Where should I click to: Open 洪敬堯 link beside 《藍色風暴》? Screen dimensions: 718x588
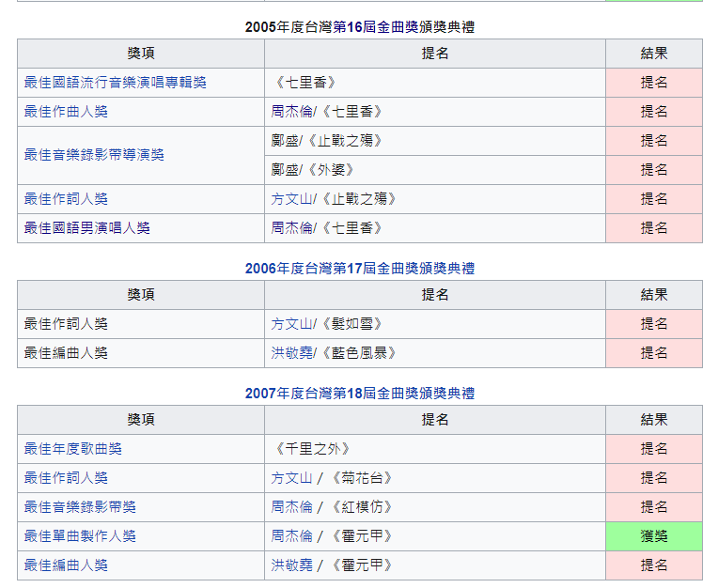[x=291, y=353]
